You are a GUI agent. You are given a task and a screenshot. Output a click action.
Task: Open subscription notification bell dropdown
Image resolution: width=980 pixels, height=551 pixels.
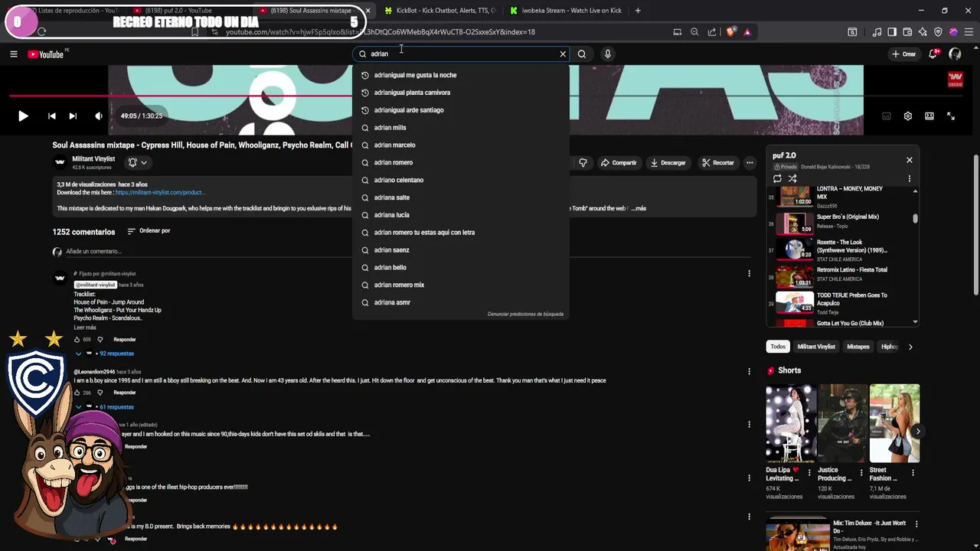tap(137, 162)
